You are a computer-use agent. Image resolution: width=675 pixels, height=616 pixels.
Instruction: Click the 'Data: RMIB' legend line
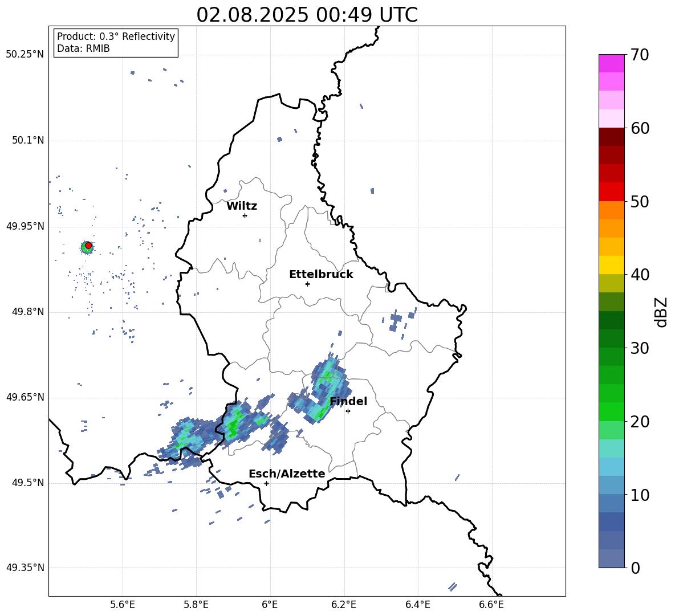pos(83,48)
